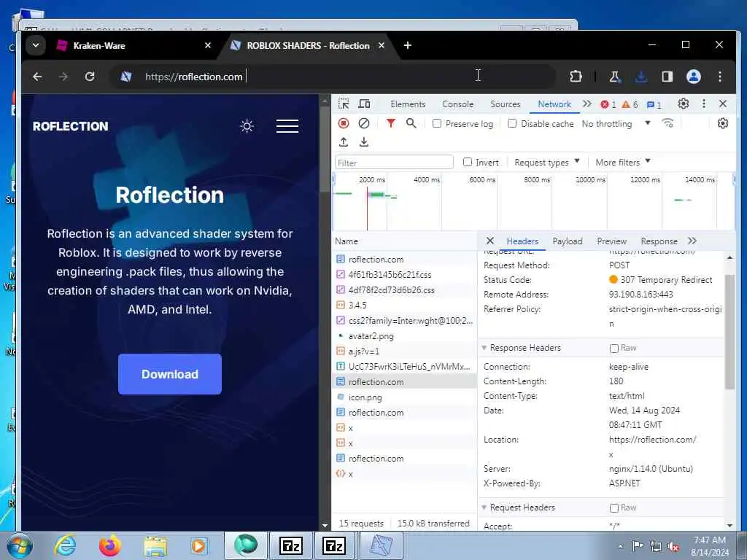Open the browser downloads icon
The width and height of the screenshot is (747, 560).
tap(641, 76)
